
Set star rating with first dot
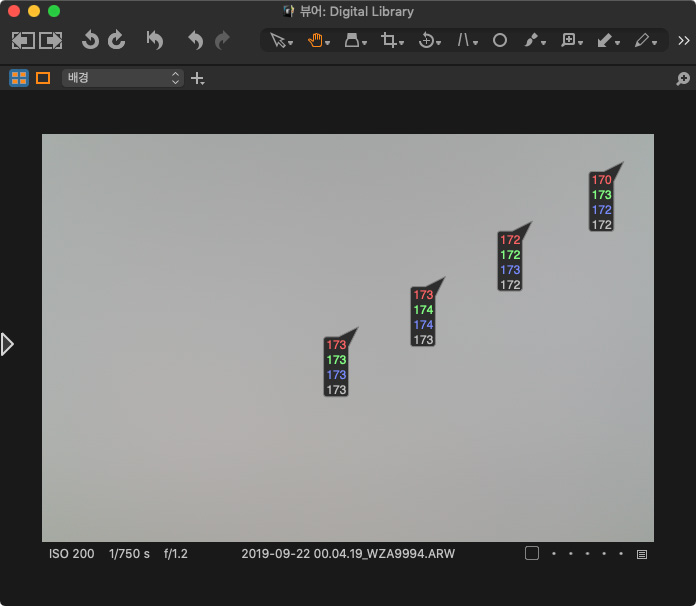pos(553,553)
